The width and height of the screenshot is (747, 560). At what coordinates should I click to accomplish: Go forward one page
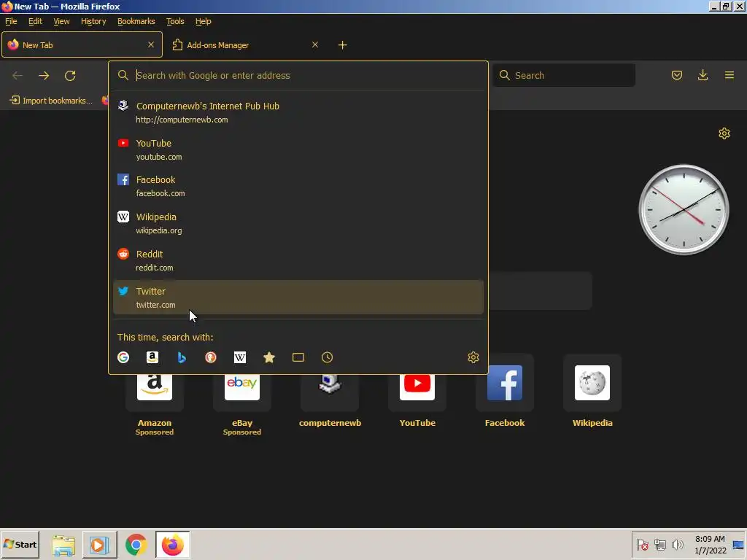44,76
